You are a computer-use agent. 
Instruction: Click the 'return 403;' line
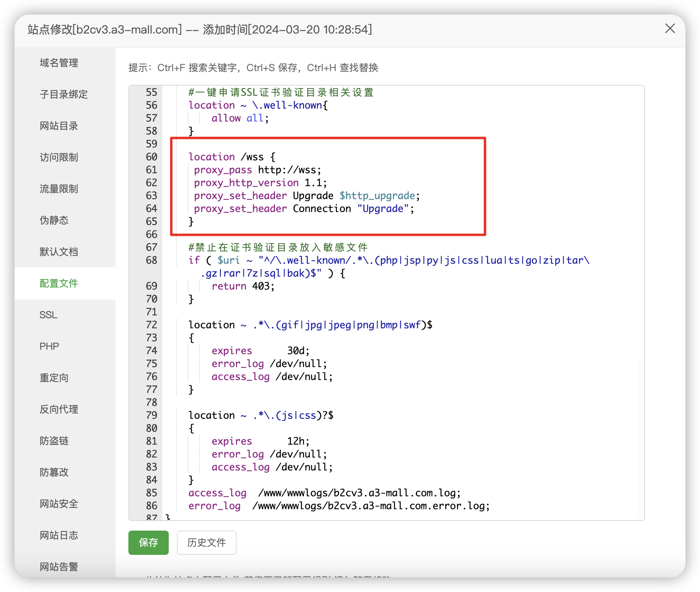[243, 286]
